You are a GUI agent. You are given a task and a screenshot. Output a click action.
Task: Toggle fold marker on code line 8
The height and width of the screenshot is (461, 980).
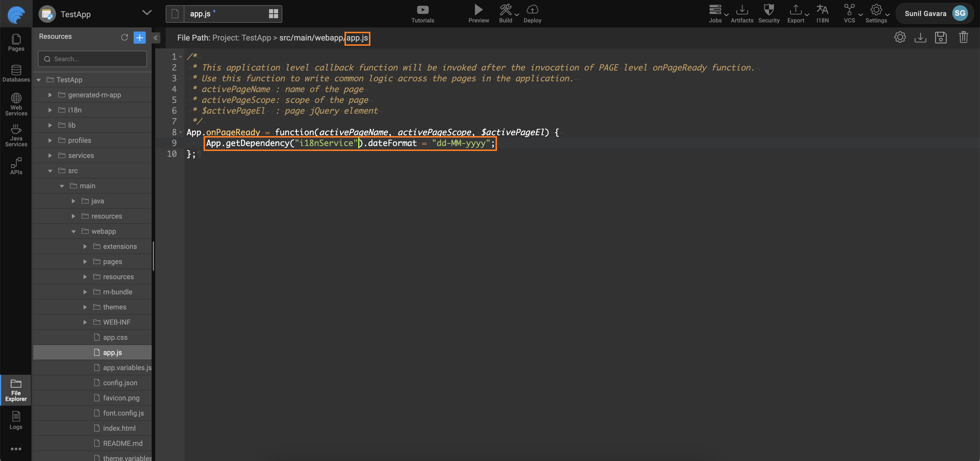click(x=181, y=132)
